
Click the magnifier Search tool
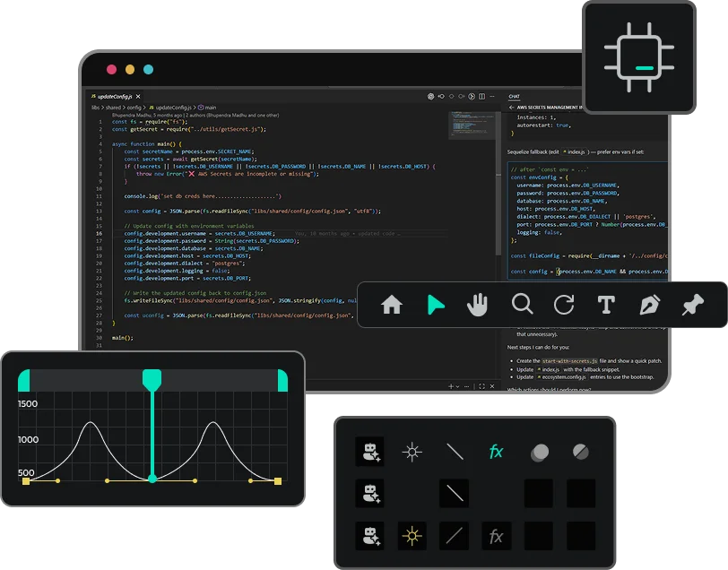pyautogui.click(x=522, y=305)
